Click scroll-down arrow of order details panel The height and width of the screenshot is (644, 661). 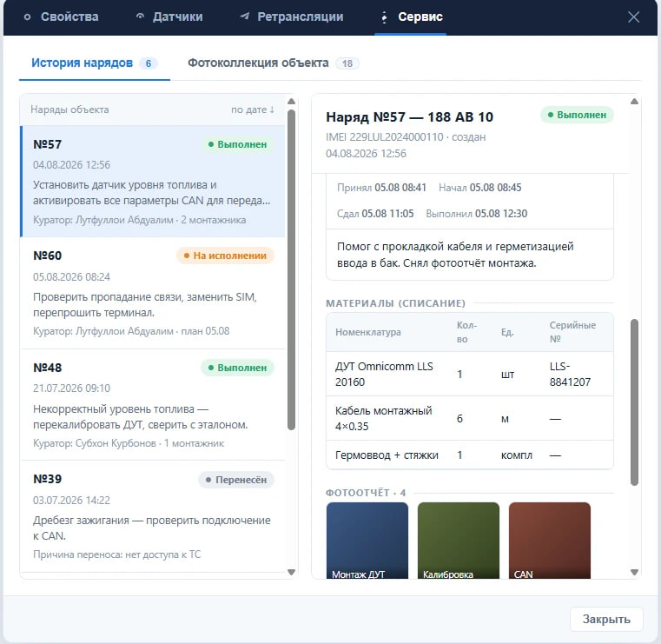634,573
